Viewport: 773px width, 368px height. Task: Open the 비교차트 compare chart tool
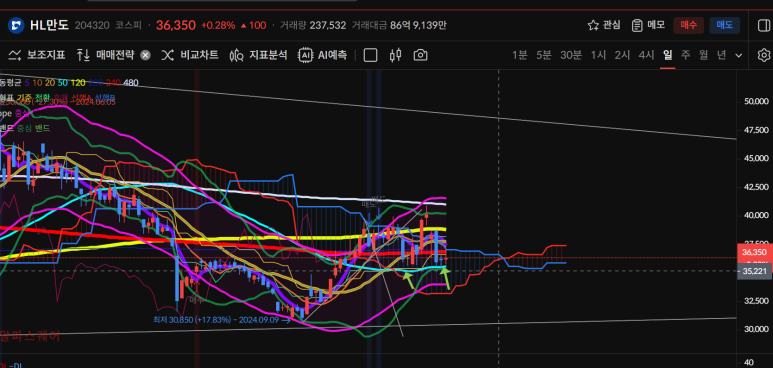(x=190, y=55)
